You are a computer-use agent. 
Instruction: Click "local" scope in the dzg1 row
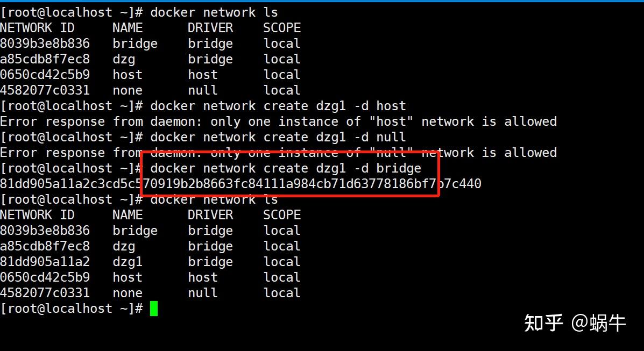282,262
